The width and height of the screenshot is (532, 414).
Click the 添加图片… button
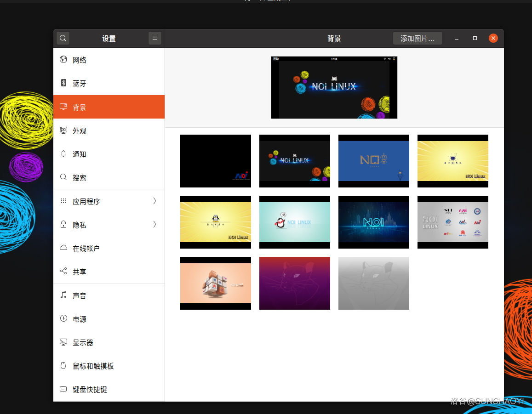[x=418, y=39]
